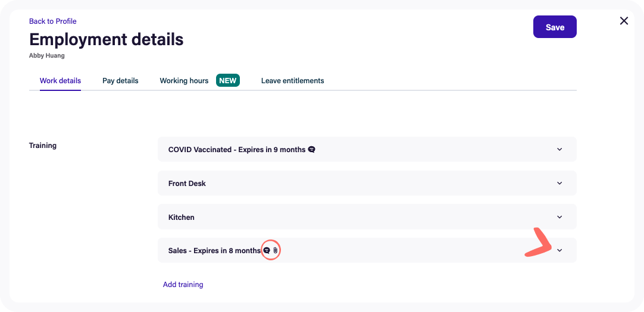This screenshot has width=644, height=312.
Task: Go to the Leave entitlements tab
Action: click(x=292, y=81)
